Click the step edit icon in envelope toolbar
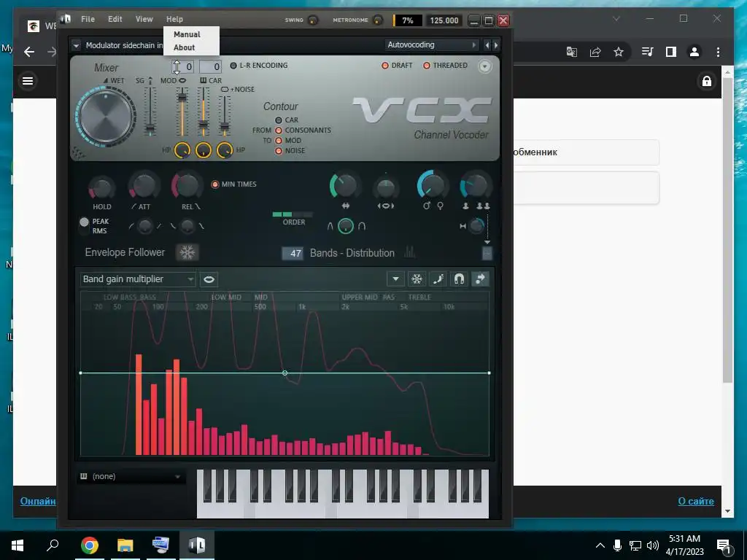747x560 pixels. pos(438,279)
